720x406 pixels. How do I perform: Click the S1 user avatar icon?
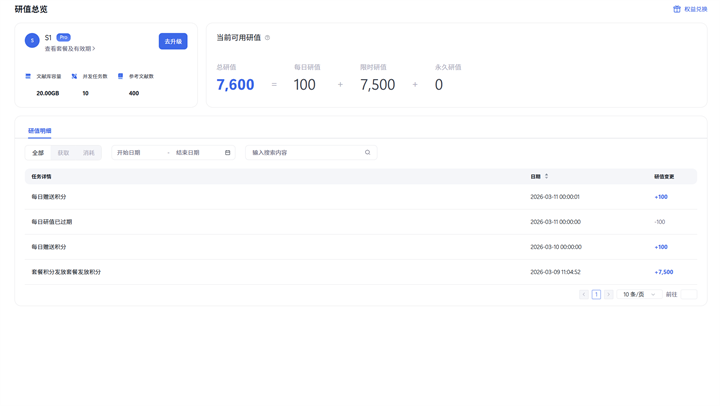click(32, 41)
